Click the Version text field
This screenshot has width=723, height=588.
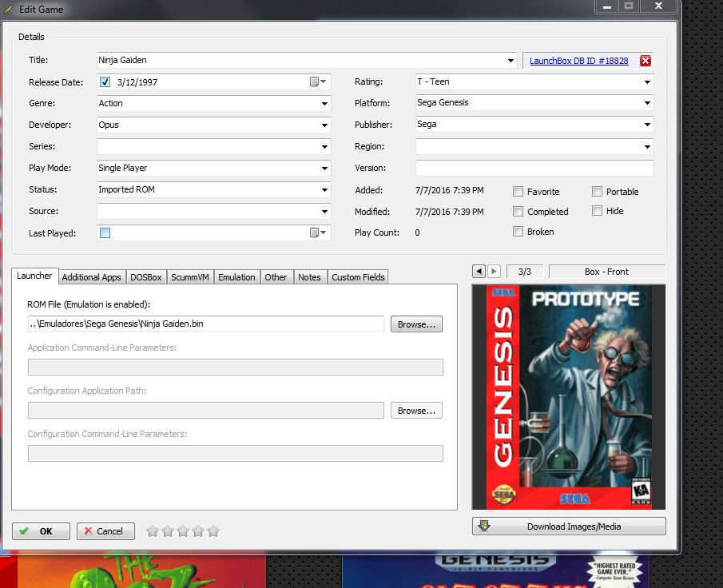click(534, 168)
